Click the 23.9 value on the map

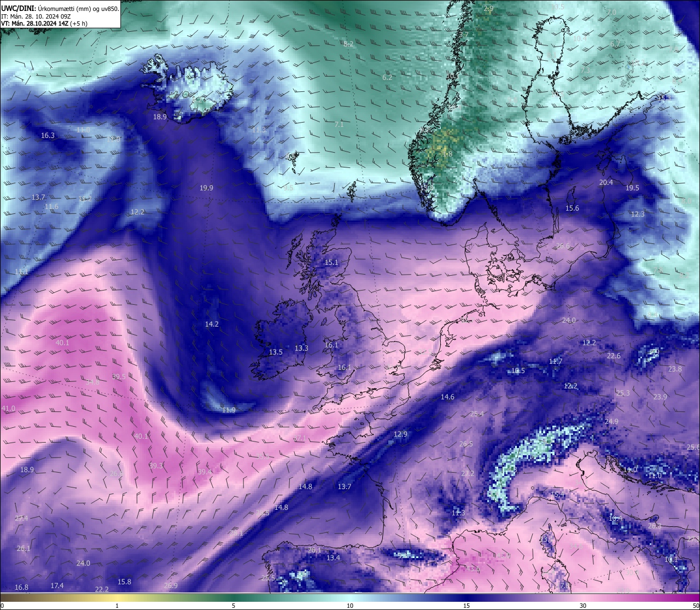[660, 397]
